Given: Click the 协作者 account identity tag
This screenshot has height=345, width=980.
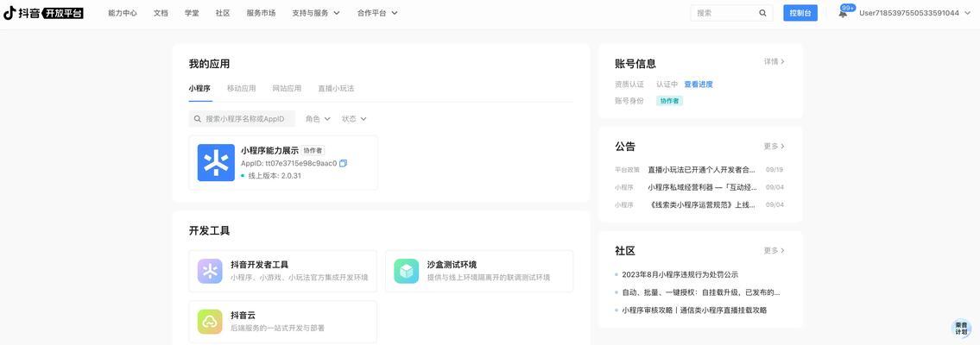Looking at the screenshot, I should coord(669,100).
